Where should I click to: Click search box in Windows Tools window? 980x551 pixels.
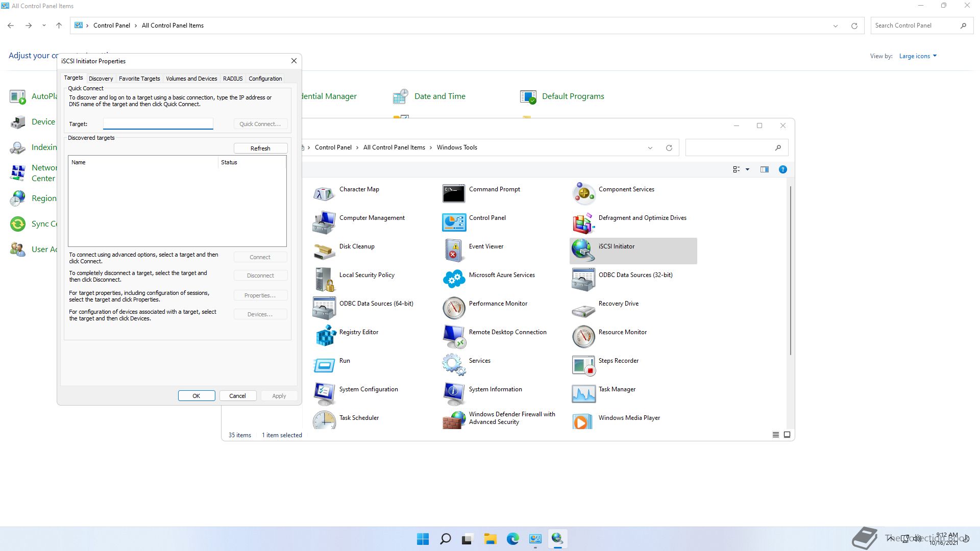[737, 147]
